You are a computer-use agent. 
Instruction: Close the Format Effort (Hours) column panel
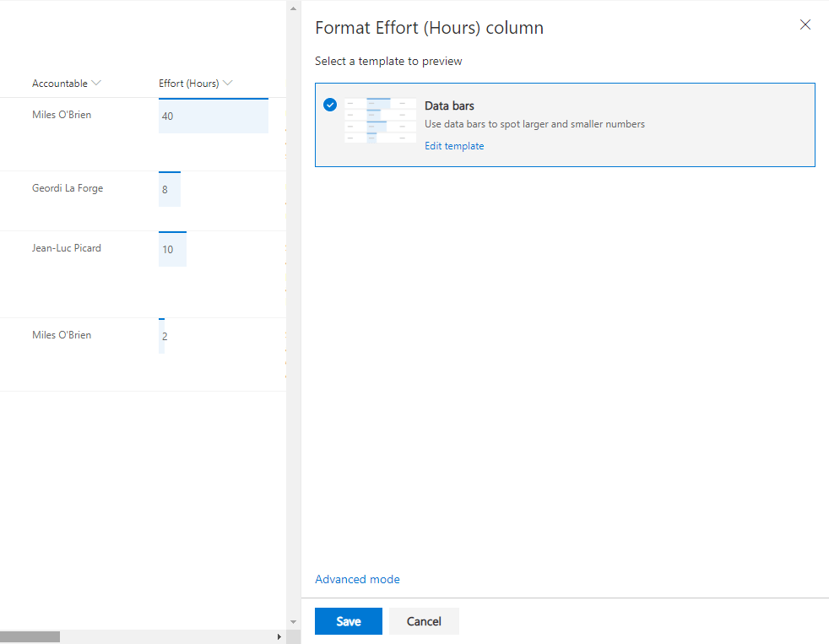coord(805,25)
